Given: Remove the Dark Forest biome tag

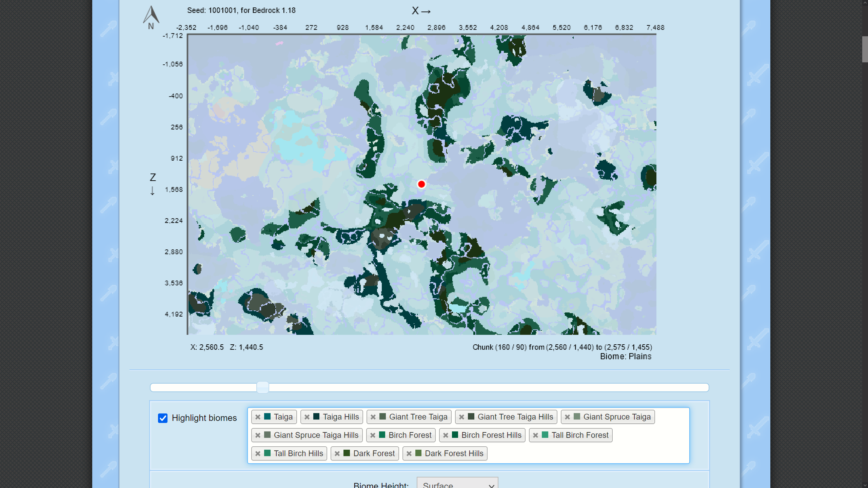Looking at the screenshot, I should pos(337,453).
